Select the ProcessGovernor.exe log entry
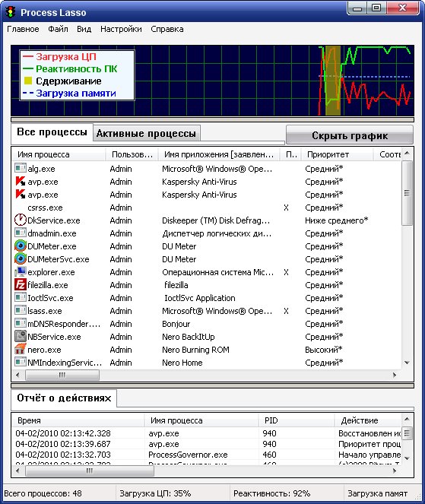The height and width of the screenshot is (504, 425). (207, 455)
